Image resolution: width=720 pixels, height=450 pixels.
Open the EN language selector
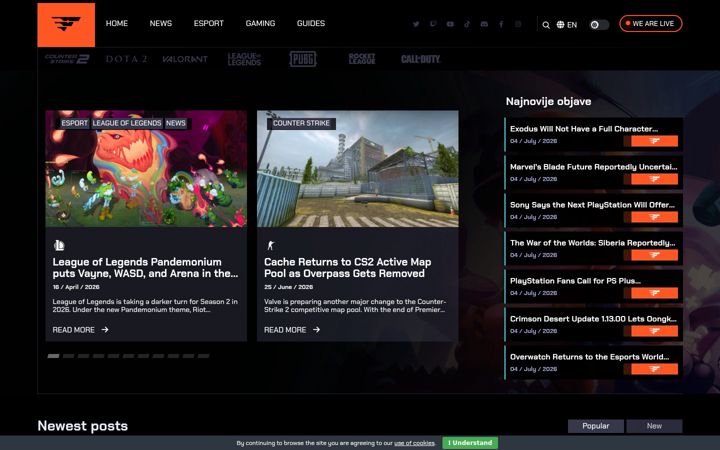tap(567, 25)
